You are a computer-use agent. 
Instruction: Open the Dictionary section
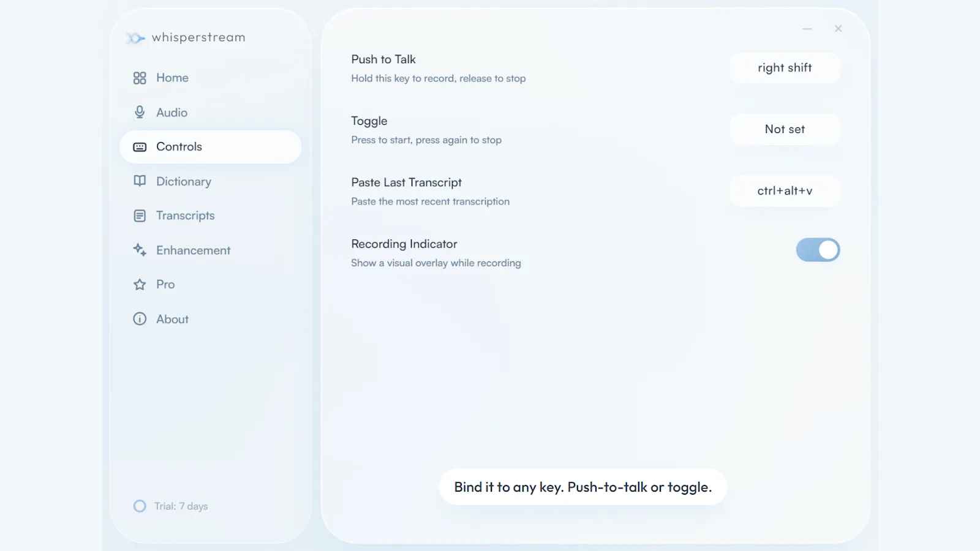coord(210,181)
